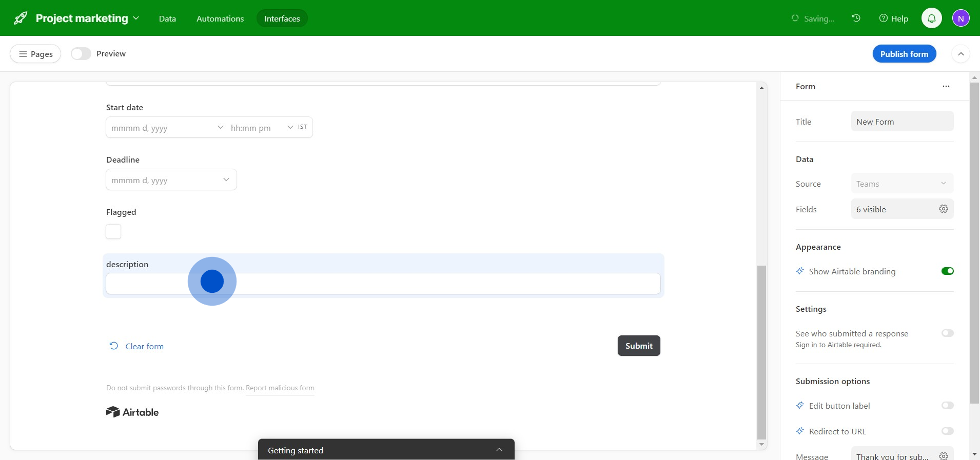Open notifications bell icon

click(x=931, y=18)
